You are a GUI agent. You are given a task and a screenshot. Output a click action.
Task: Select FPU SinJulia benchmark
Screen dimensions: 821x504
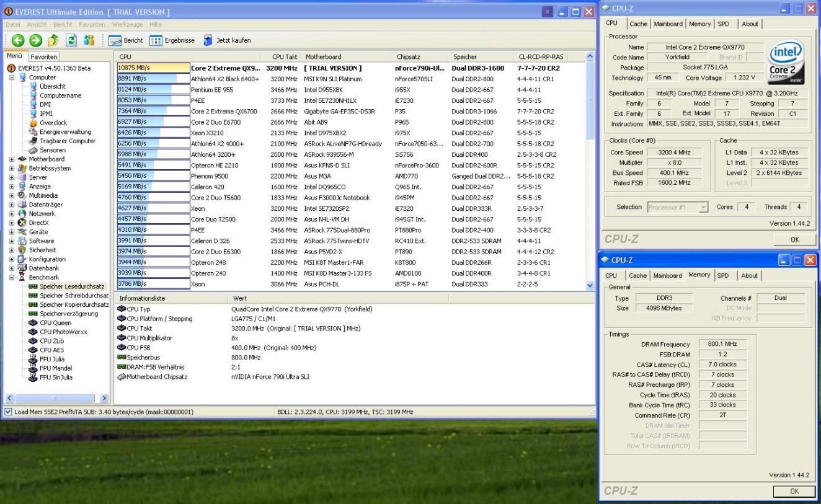pos(56,377)
